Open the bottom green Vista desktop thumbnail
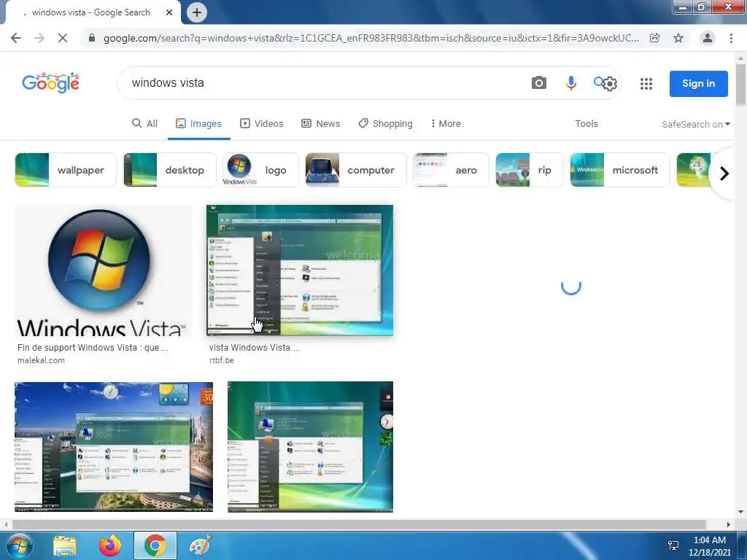Screen dimensions: 747x560 (310, 447)
